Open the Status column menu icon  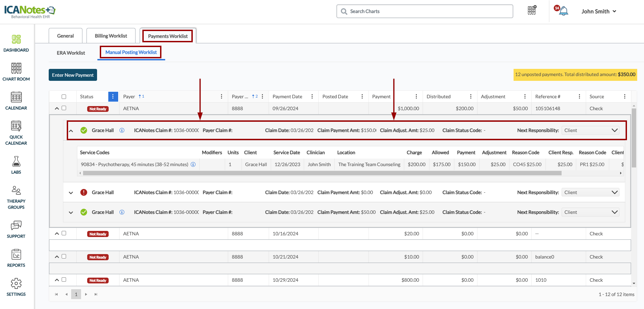tap(113, 97)
